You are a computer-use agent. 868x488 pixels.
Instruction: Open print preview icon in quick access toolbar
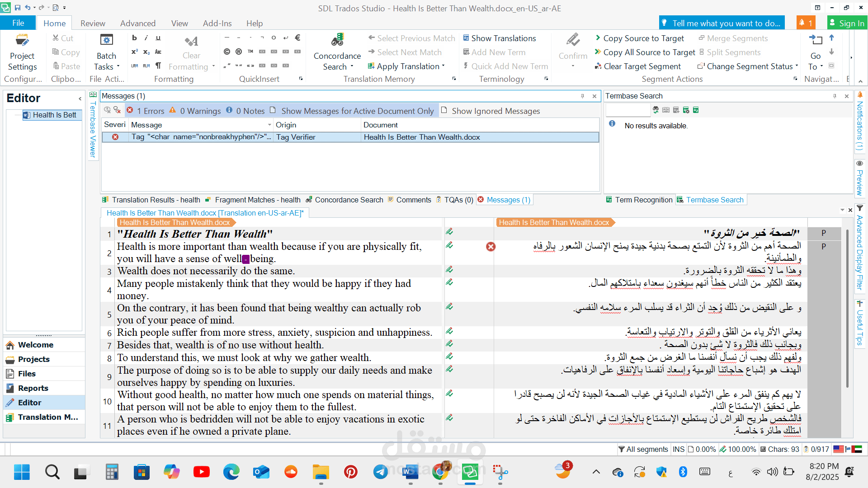click(x=56, y=8)
